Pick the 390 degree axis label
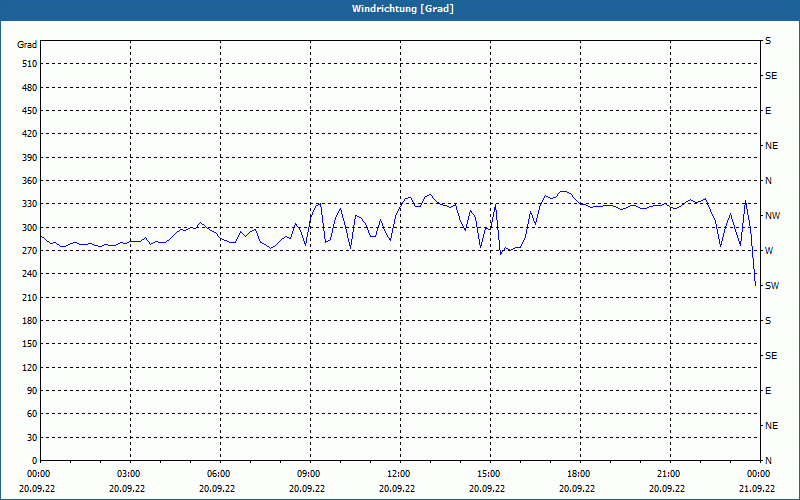 coord(29,158)
